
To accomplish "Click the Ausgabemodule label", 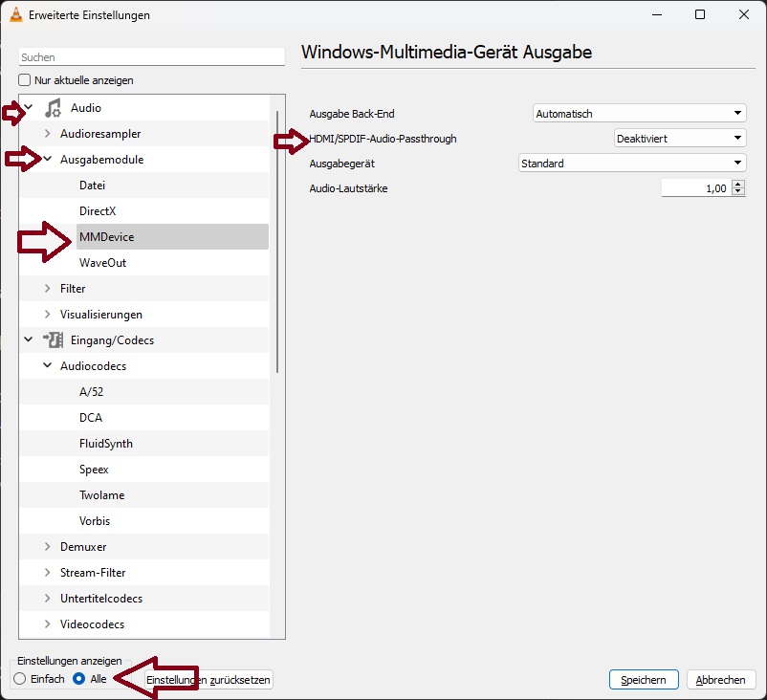I will pos(101,160).
